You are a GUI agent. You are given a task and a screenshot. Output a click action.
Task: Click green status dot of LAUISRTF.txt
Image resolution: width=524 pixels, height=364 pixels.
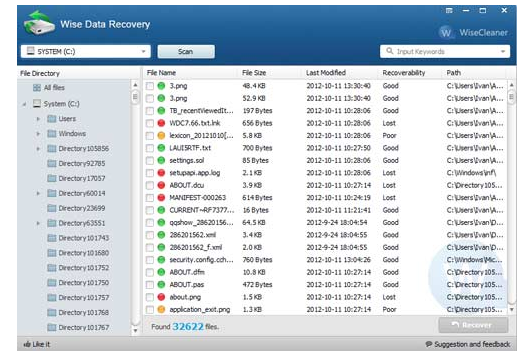click(x=161, y=148)
